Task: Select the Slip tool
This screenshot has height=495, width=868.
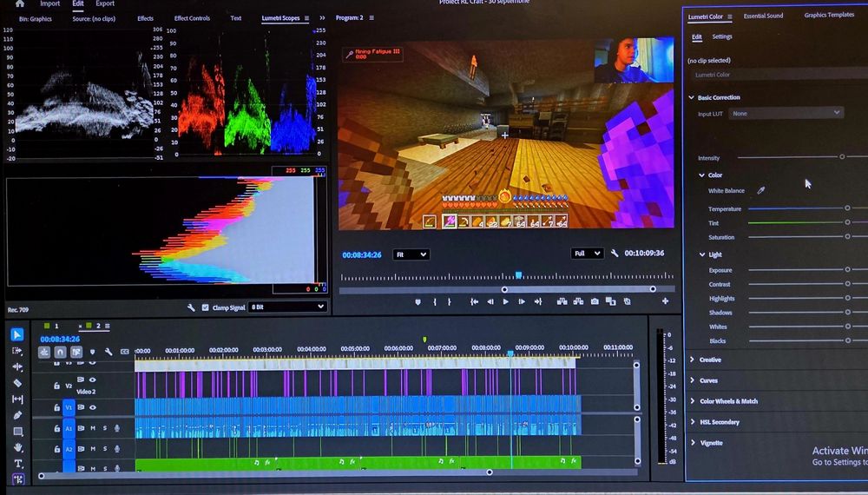Action: point(17,399)
